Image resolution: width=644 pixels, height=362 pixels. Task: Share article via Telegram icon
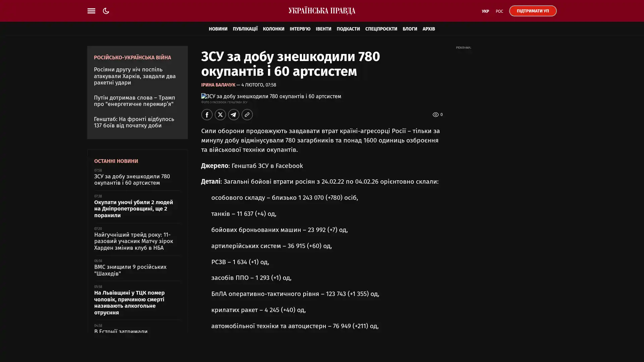233,115
